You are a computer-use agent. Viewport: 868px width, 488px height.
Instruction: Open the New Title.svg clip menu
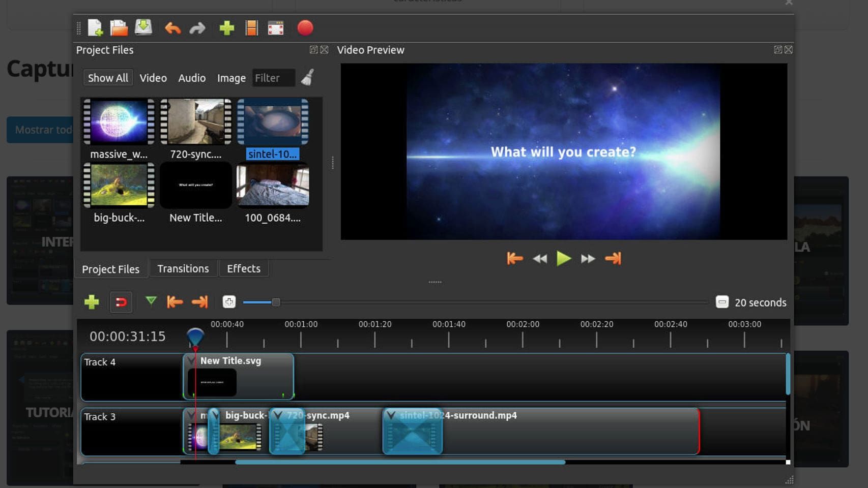[191, 361]
